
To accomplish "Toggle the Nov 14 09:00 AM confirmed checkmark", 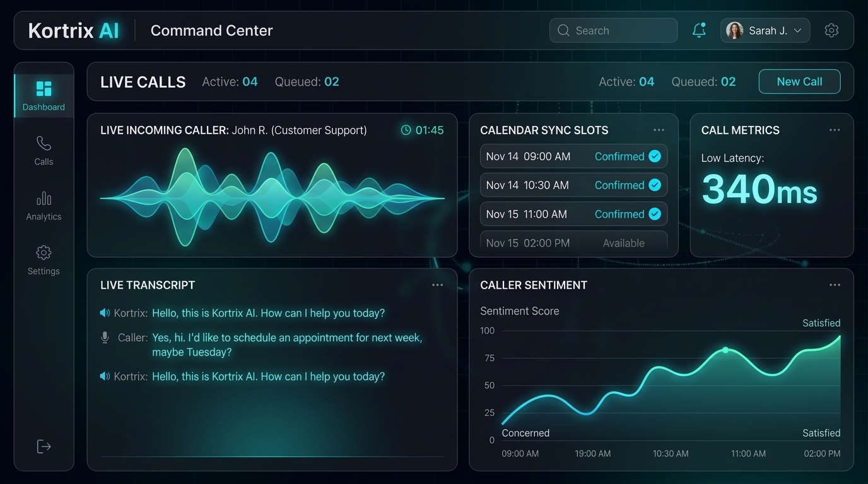I will [655, 156].
